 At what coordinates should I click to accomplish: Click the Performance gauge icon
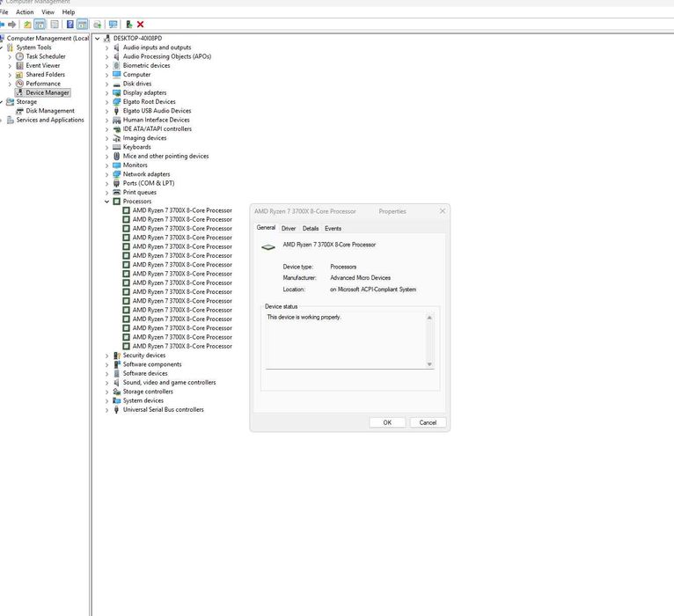[x=19, y=84]
